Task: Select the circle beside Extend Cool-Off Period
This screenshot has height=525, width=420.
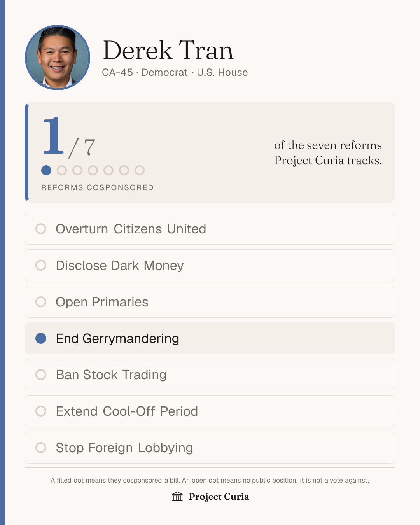Action: [x=41, y=411]
